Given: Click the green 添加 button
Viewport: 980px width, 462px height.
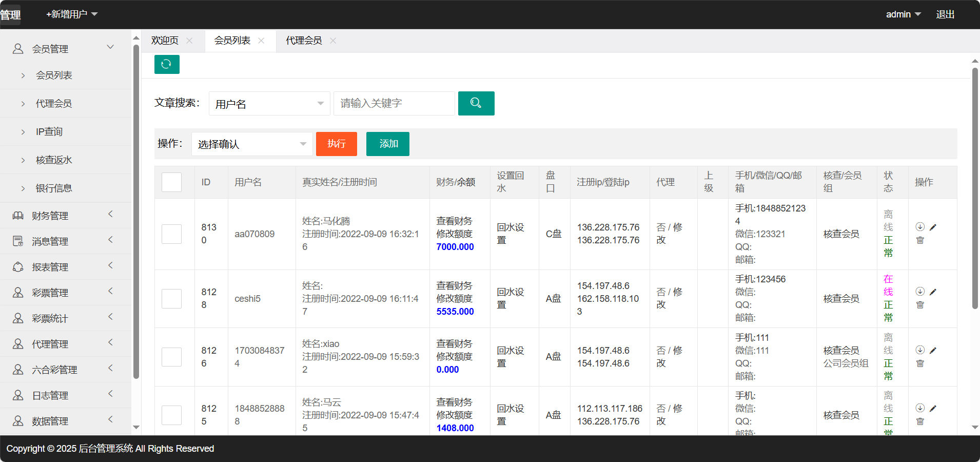Looking at the screenshot, I should click(x=387, y=144).
